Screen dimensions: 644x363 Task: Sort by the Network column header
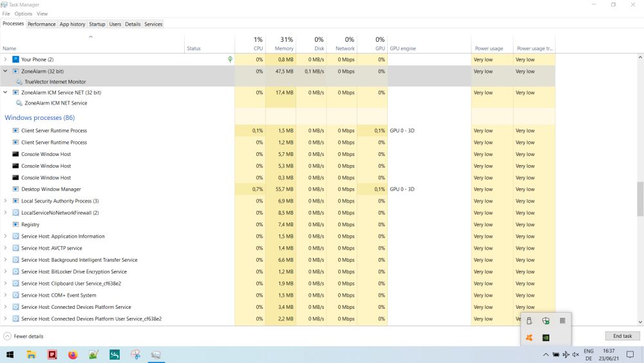point(342,44)
